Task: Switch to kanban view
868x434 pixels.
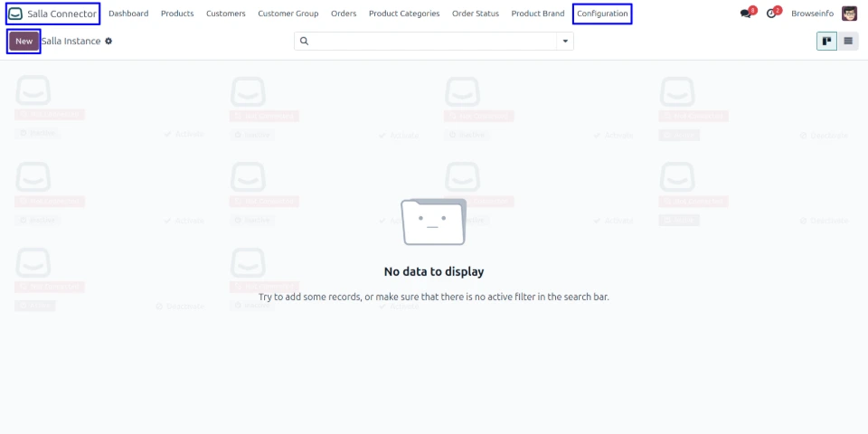Action: pos(827,41)
